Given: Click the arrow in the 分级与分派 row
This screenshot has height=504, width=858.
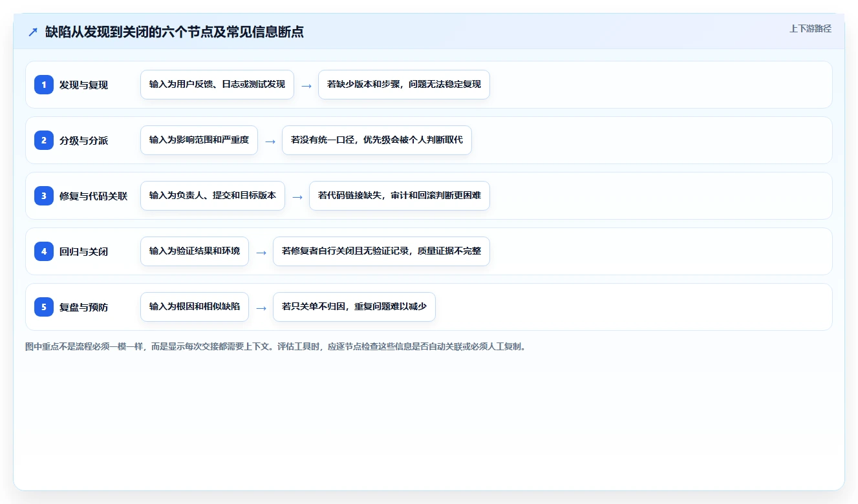Looking at the screenshot, I should click(270, 141).
